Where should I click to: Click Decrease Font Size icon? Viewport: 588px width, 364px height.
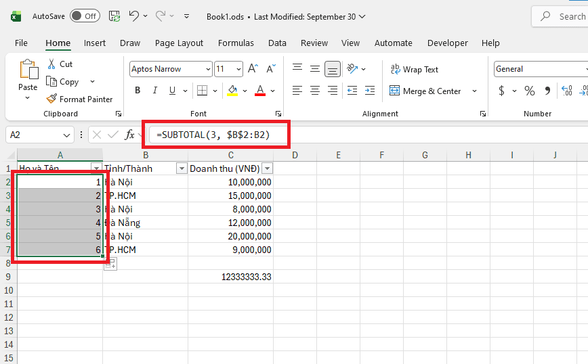tap(271, 69)
